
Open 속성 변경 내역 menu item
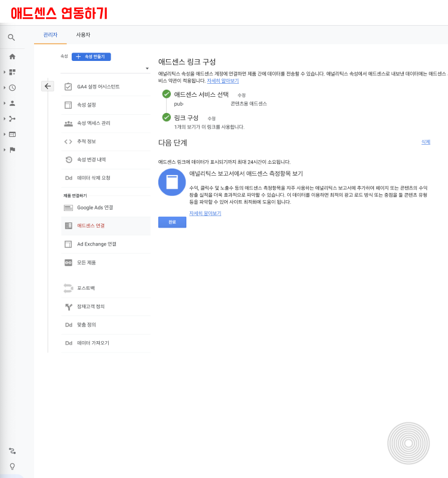tap(106, 160)
